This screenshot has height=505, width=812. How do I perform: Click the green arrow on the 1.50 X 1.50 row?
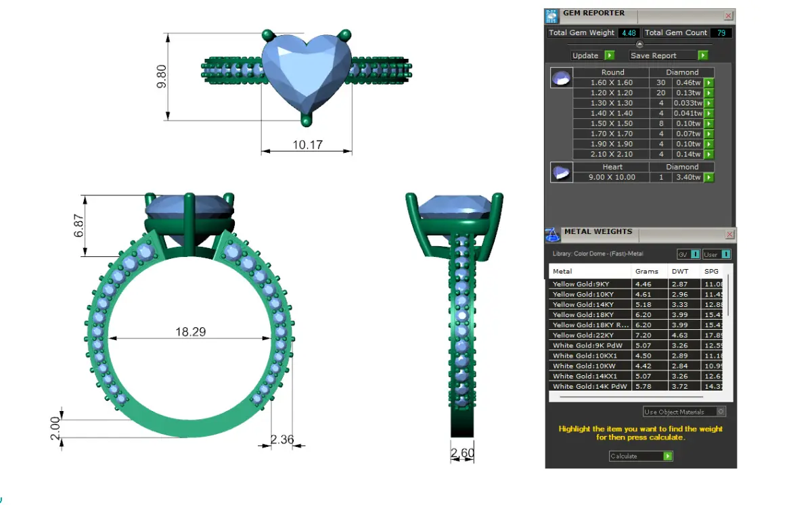click(x=708, y=124)
